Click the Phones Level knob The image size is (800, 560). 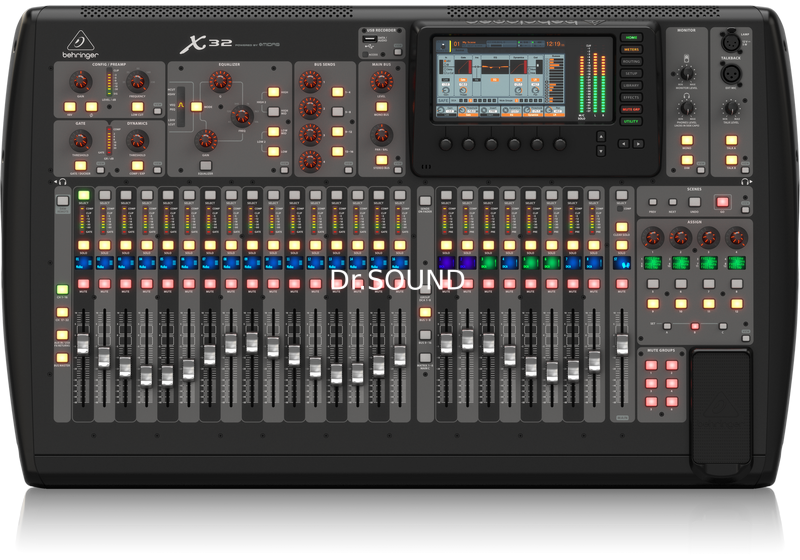687,108
